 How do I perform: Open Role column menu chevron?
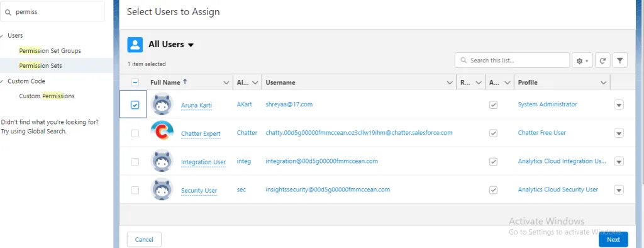click(x=479, y=82)
